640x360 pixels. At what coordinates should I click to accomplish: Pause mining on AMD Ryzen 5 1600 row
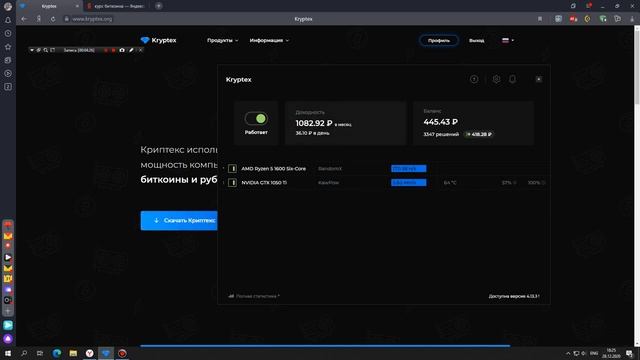coord(232,169)
